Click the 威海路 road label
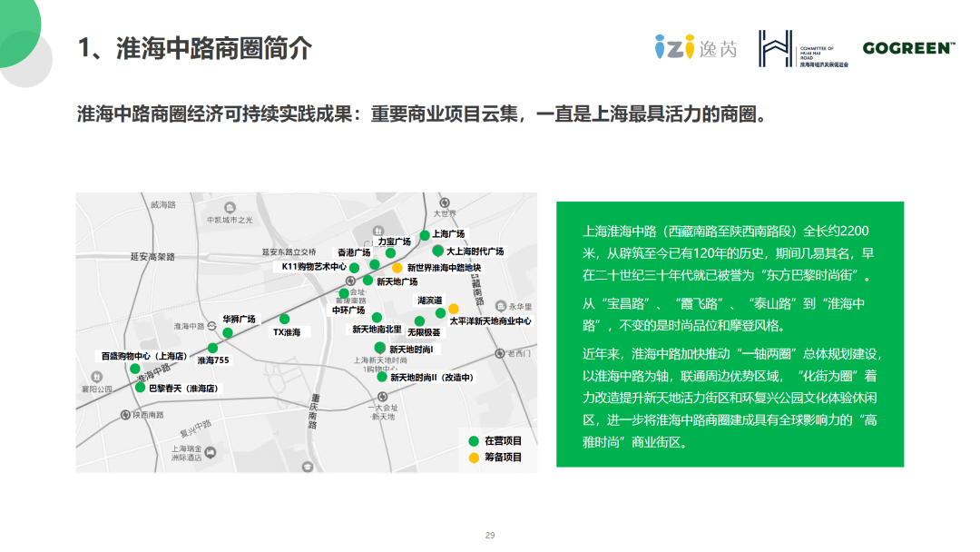The height and width of the screenshot is (552, 980). point(163,204)
